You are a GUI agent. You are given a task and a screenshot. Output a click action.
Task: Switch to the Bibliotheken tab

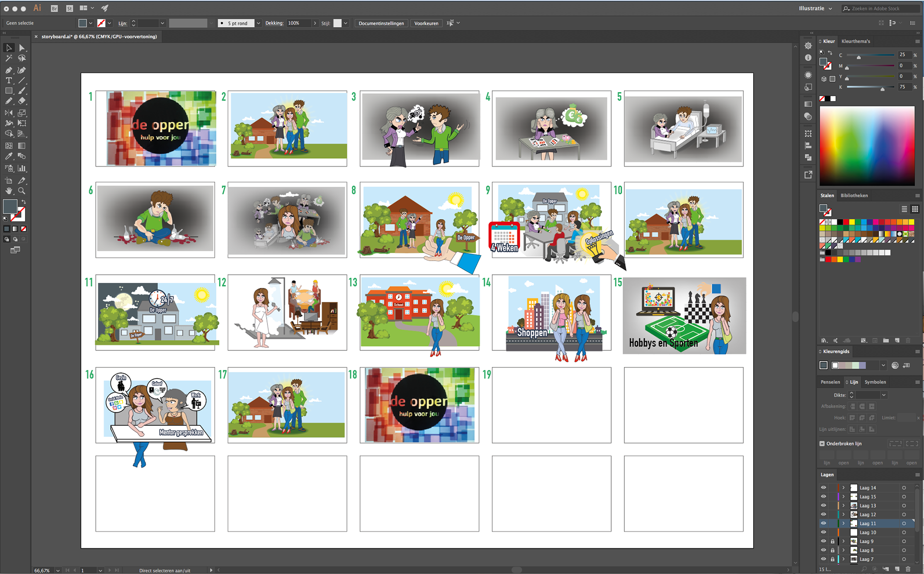[x=854, y=195]
